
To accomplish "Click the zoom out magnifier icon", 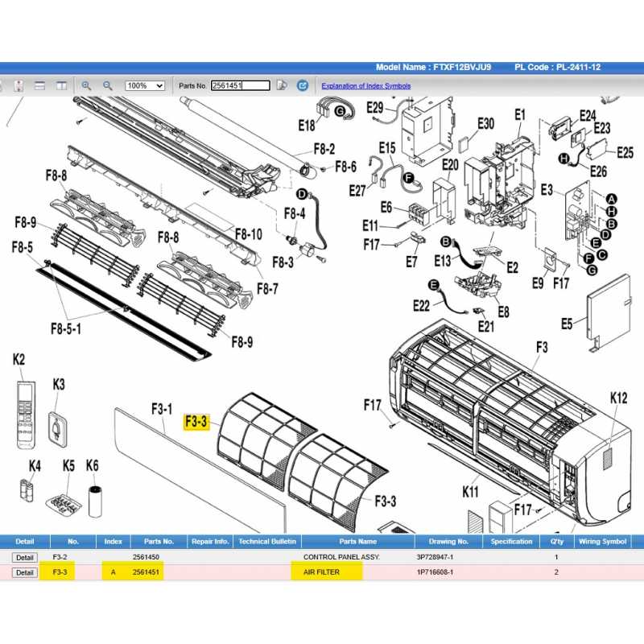I will click(106, 85).
